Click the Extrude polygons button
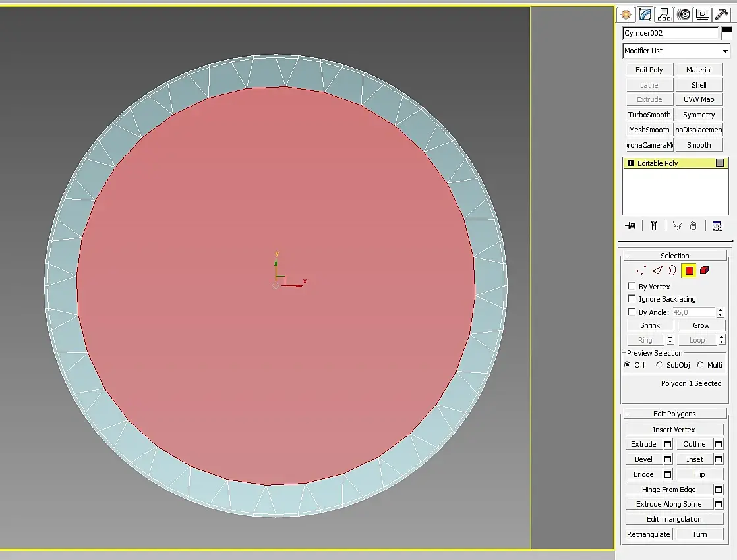 [643, 445]
